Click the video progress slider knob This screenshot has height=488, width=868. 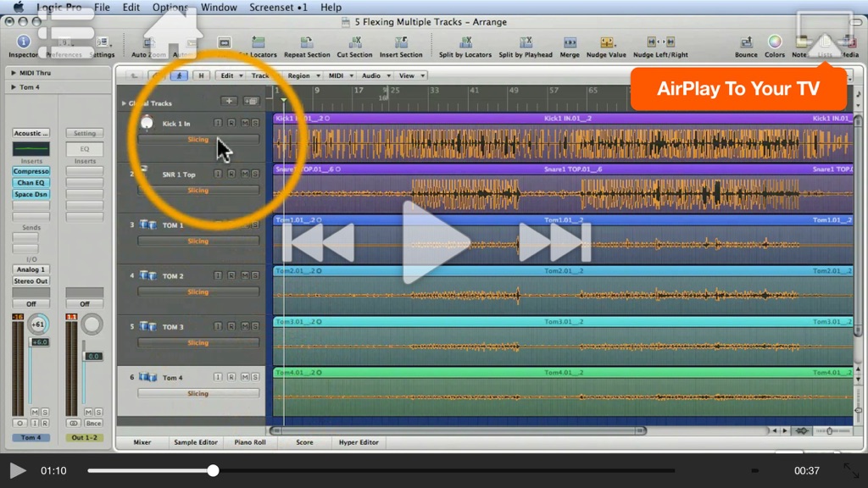pyautogui.click(x=213, y=471)
